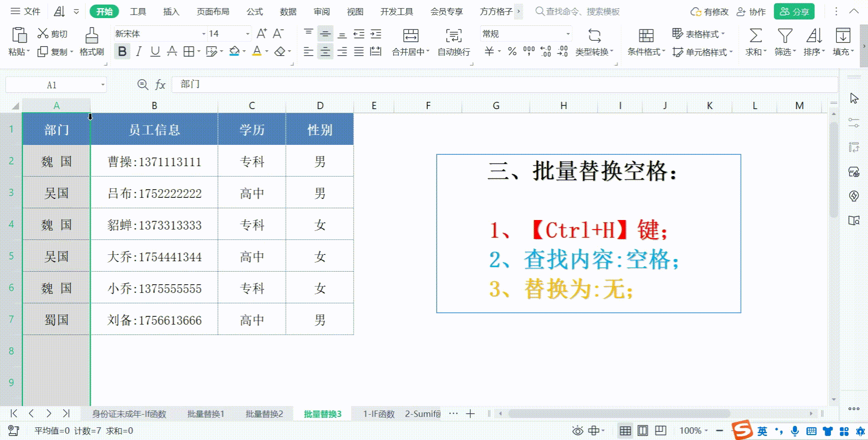Click Merge and Center (合并居中) icon
This screenshot has width=868, height=440.
coord(410,35)
